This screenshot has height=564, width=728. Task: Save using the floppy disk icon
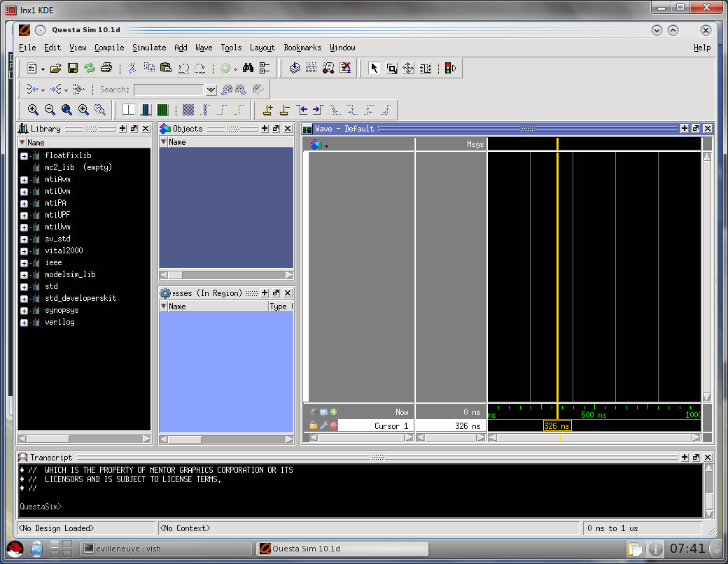72,69
